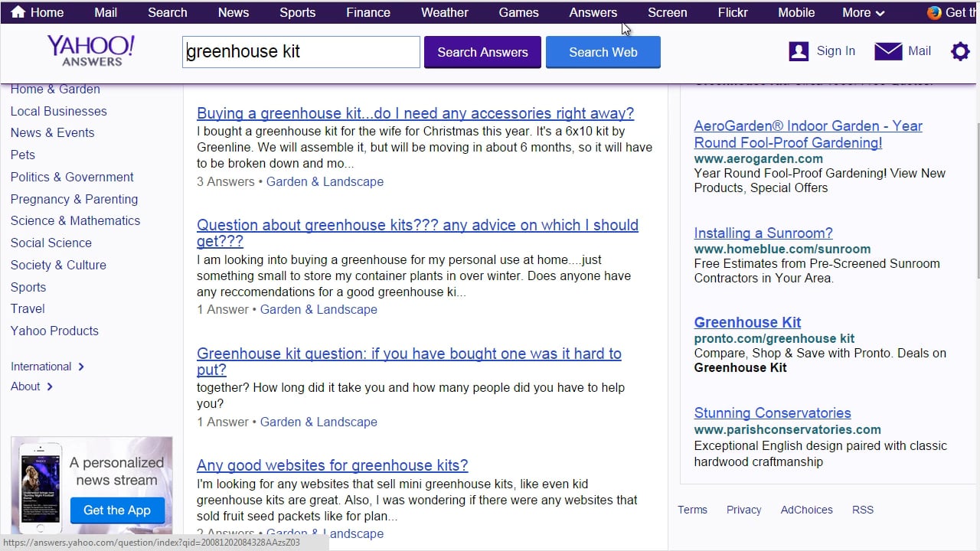Image resolution: width=980 pixels, height=551 pixels.
Task: Open AeroGarden Indoor Garden ad link
Action: (808, 134)
